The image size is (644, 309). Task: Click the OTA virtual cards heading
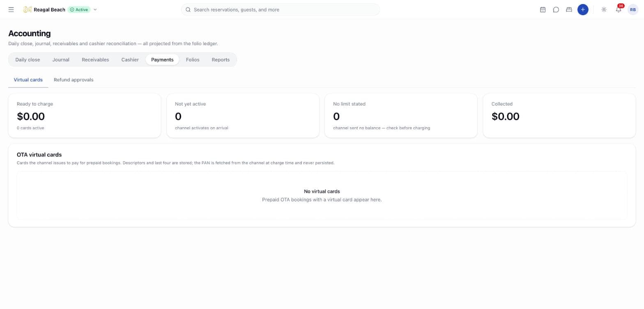point(39,155)
